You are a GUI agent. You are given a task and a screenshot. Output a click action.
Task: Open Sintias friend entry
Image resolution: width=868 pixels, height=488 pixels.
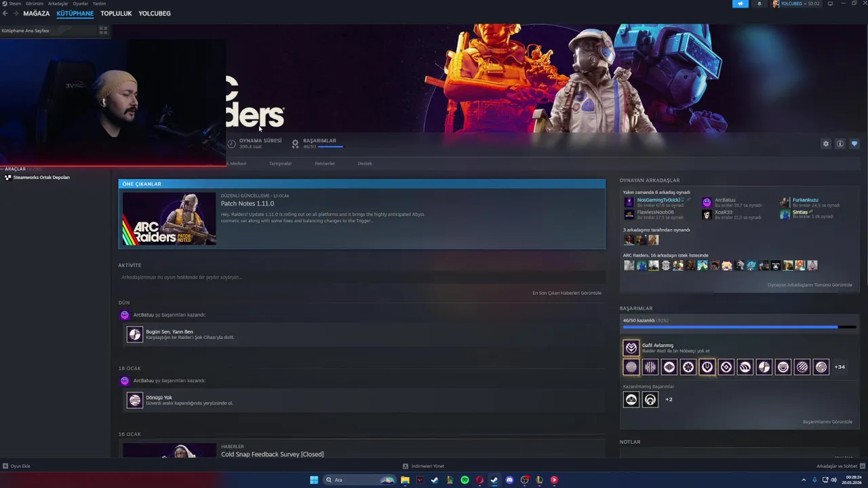click(x=807, y=214)
